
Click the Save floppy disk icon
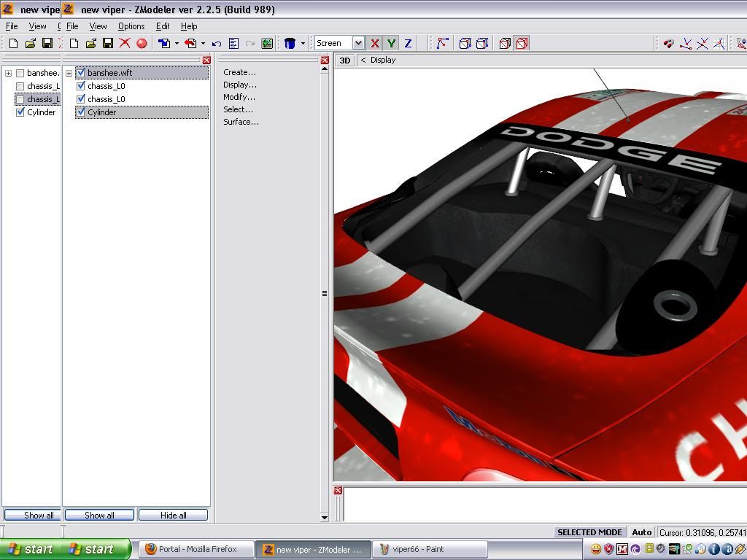(x=107, y=44)
